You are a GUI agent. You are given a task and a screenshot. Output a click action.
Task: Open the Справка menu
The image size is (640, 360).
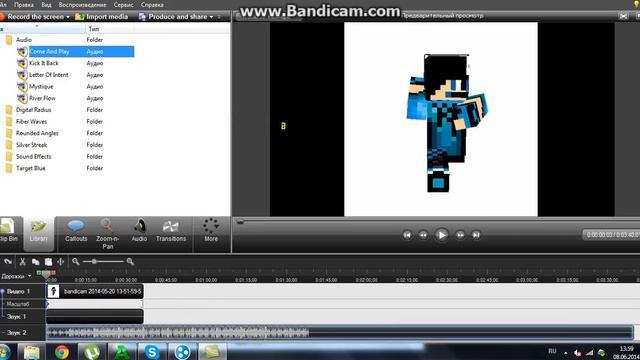pos(152,5)
